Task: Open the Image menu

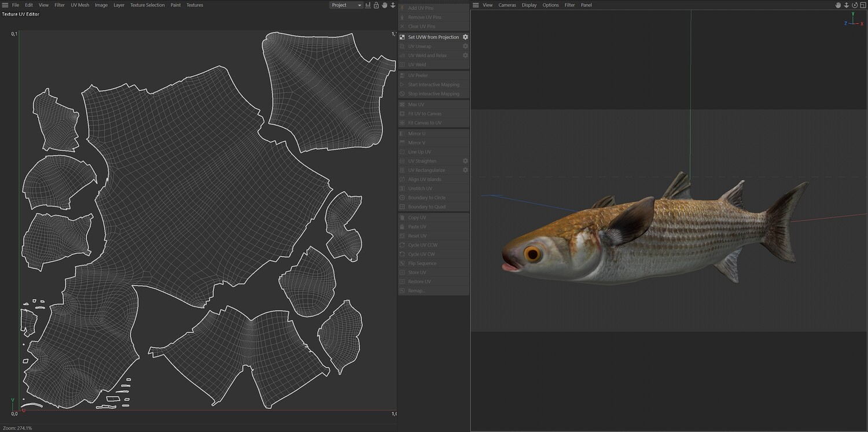Action: pyautogui.click(x=101, y=5)
